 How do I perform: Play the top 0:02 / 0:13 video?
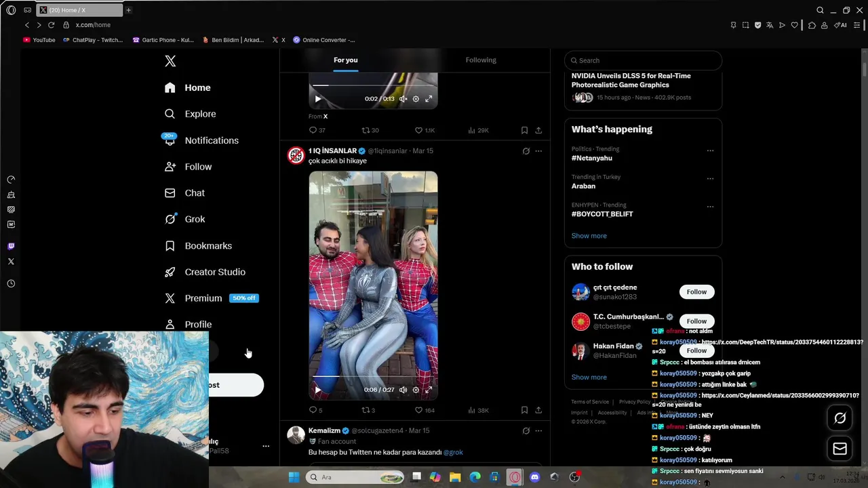[x=317, y=99]
